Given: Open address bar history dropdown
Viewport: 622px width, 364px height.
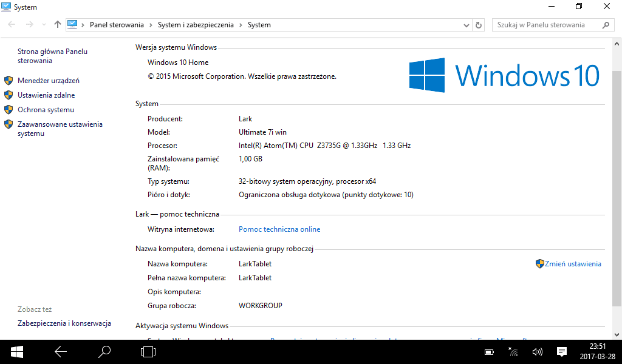Looking at the screenshot, I should click(x=466, y=25).
